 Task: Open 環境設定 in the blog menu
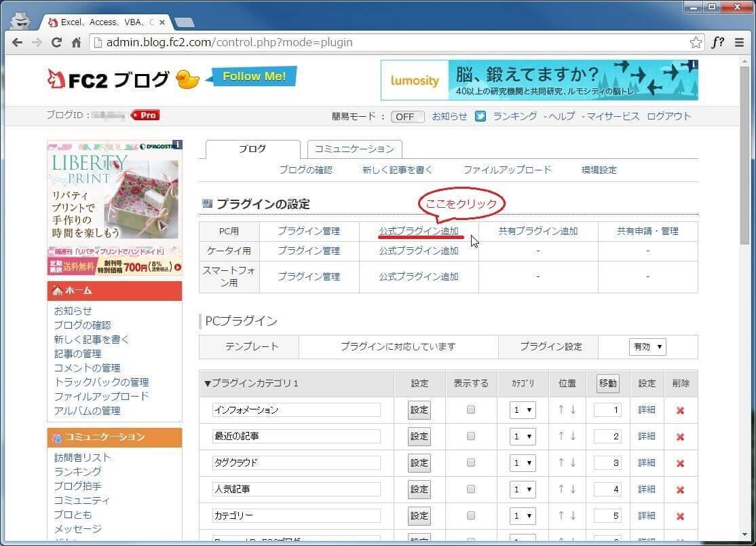click(599, 170)
